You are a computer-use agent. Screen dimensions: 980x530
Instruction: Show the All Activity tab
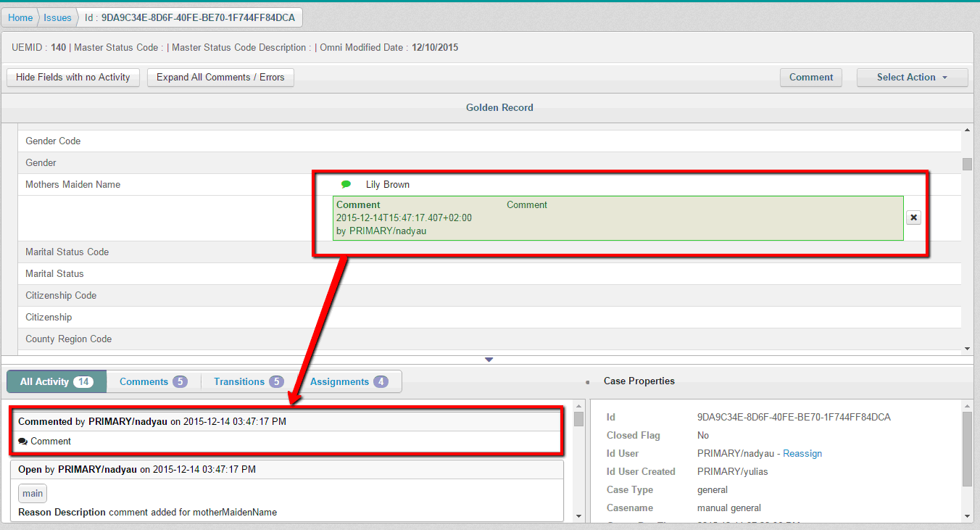coord(56,381)
